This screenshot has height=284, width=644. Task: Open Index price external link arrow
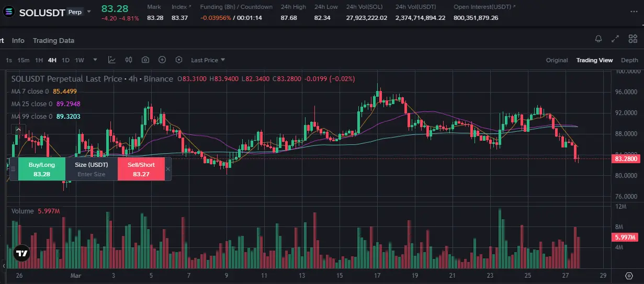tap(190, 7)
